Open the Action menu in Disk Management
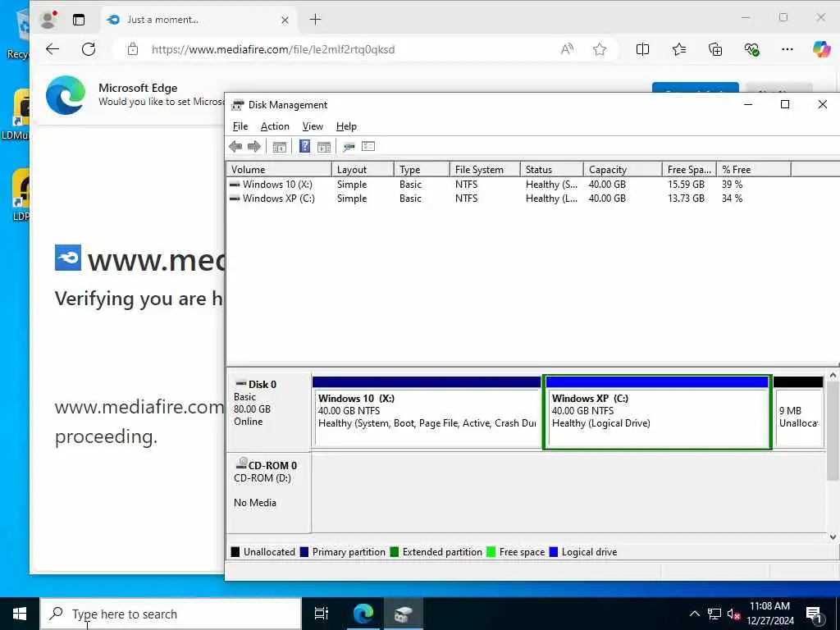 275,126
